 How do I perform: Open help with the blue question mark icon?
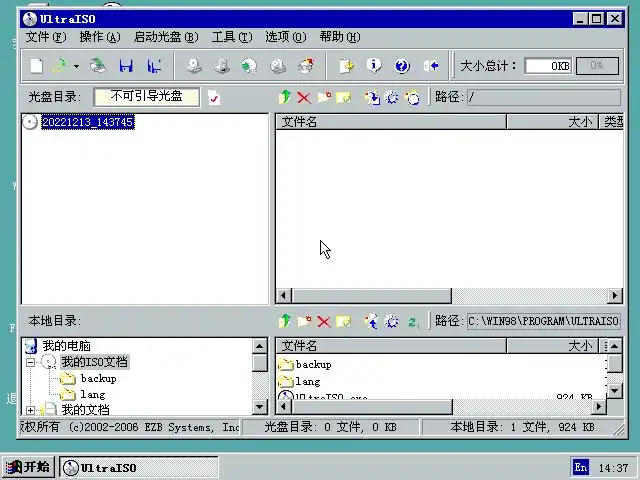point(402,66)
